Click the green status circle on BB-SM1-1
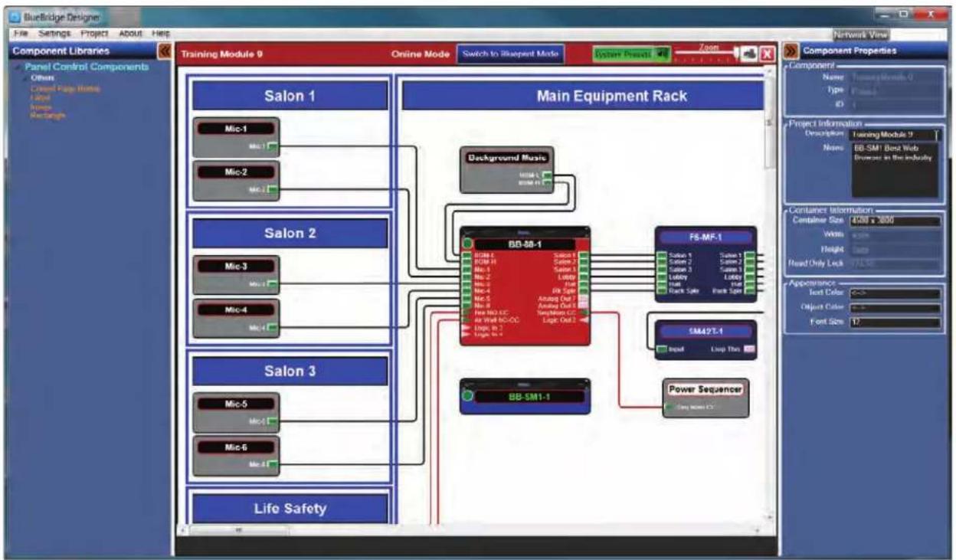The height and width of the screenshot is (560, 956). (x=467, y=396)
